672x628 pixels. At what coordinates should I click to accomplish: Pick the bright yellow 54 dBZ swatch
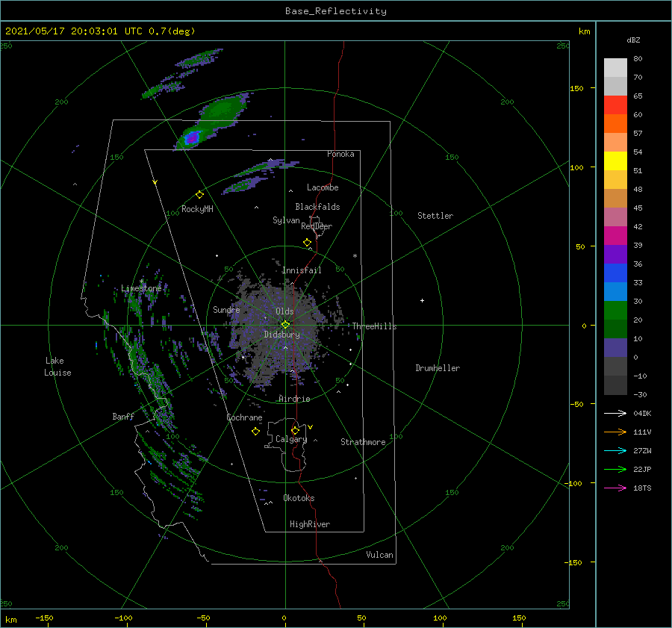[615, 161]
